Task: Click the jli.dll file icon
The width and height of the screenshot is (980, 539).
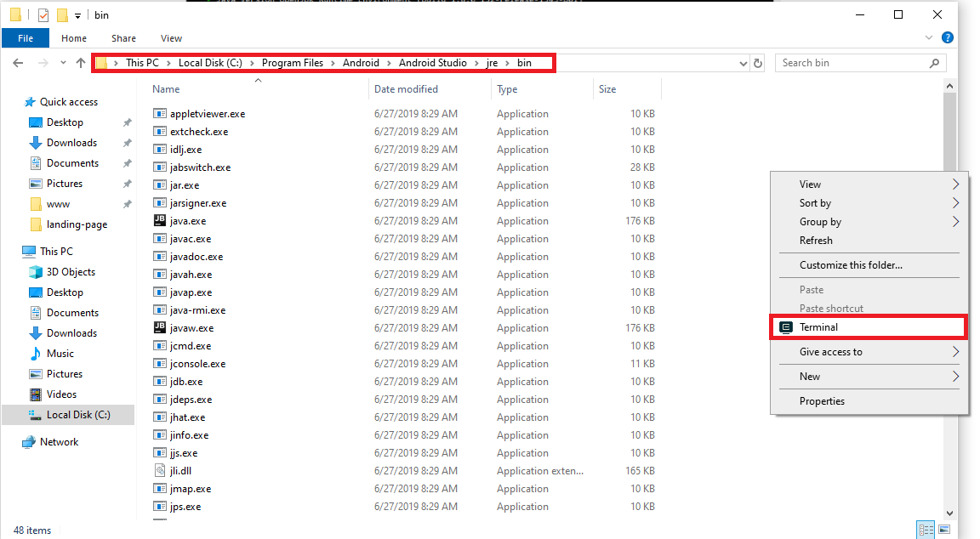Action: pyautogui.click(x=160, y=470)
